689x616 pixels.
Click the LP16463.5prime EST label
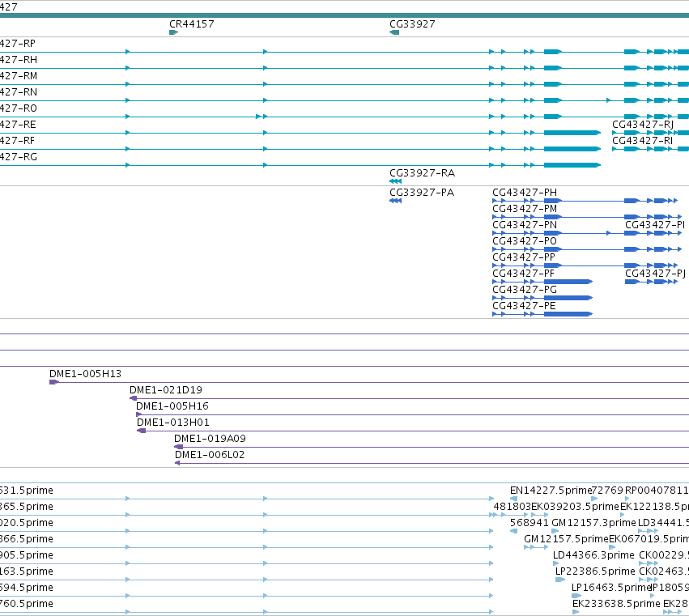pos(610,588)
